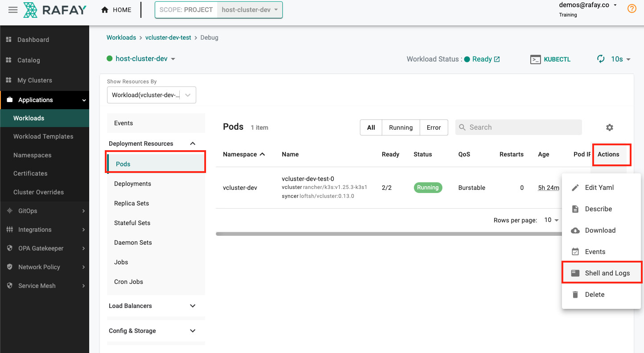Sort by Namespace column header
644x353 pixels.
coord(244,154)
